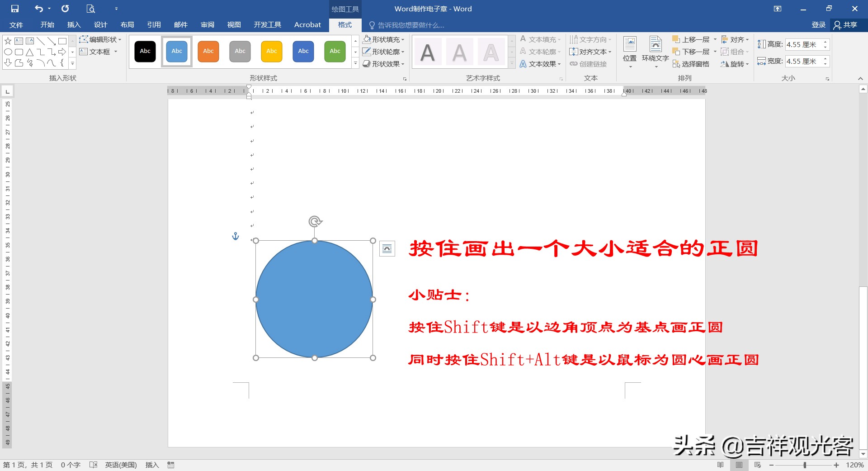Viewport: 868px width, 471px height.
Task: Pick the arc shape
Action: [x=41, y=63]
